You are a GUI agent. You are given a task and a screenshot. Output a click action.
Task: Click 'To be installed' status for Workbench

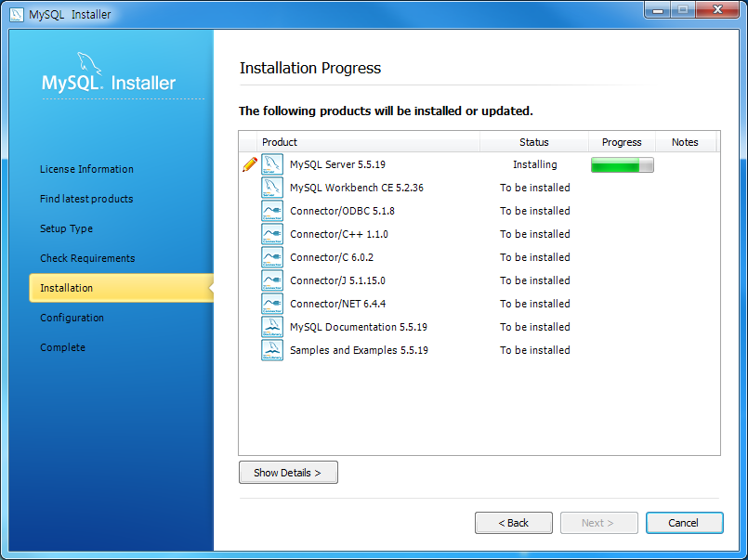coord(535,188)
